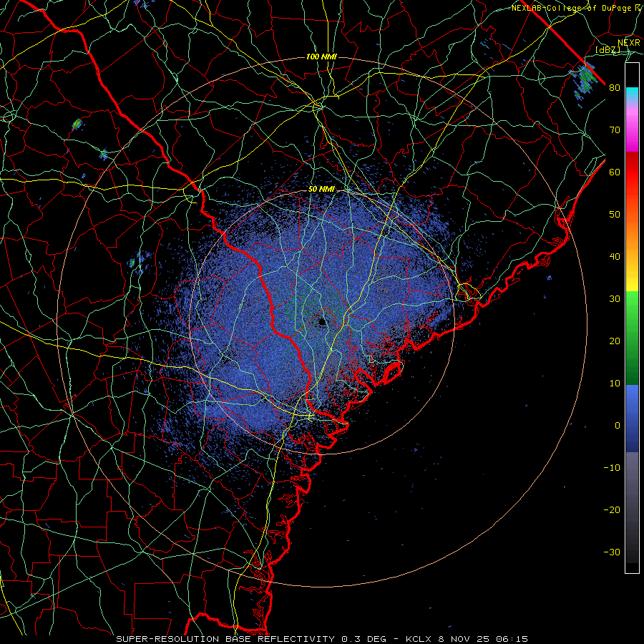Click the 40 value on the dBZ scale
644x644 pixels.
pyautogui.click(x=615, y=257)
